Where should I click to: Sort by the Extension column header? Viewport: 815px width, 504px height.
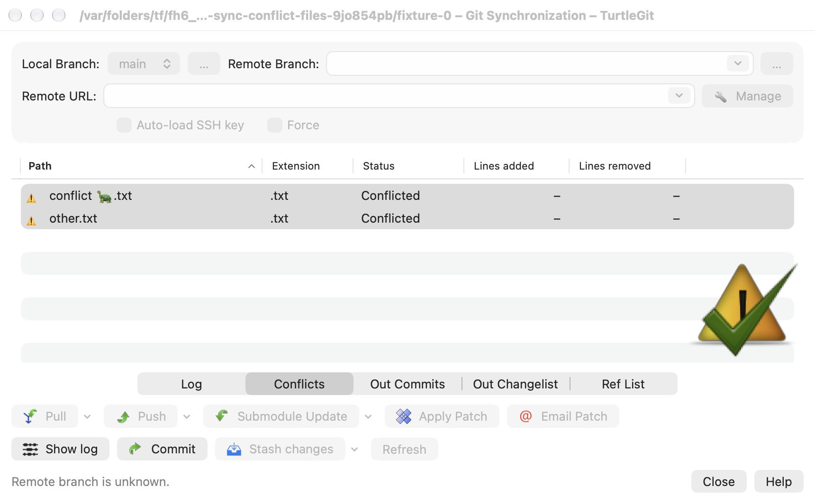pos(308,166)
